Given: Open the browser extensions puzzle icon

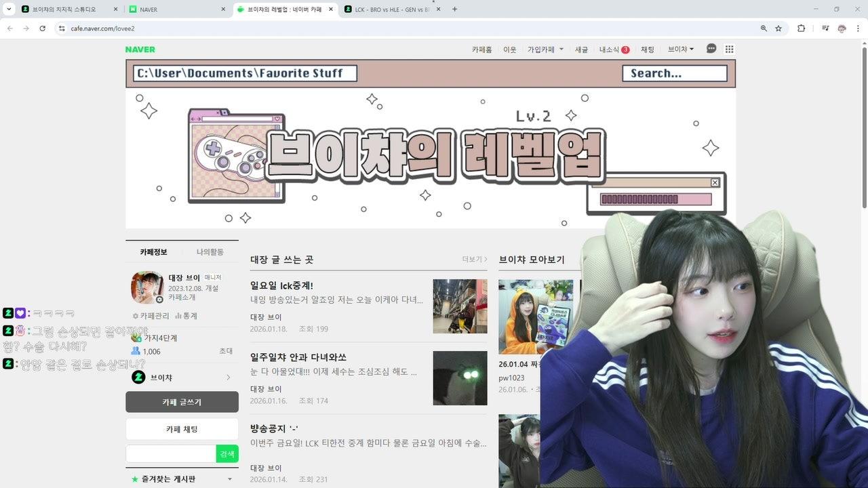Looking at the screenshot, I should click(x=802, y=28).
